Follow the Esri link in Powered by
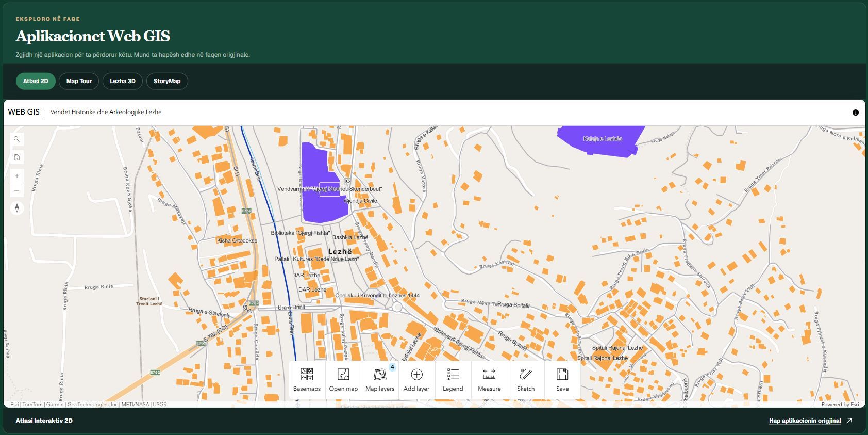 pyautogui.click(x=855, y=405)
